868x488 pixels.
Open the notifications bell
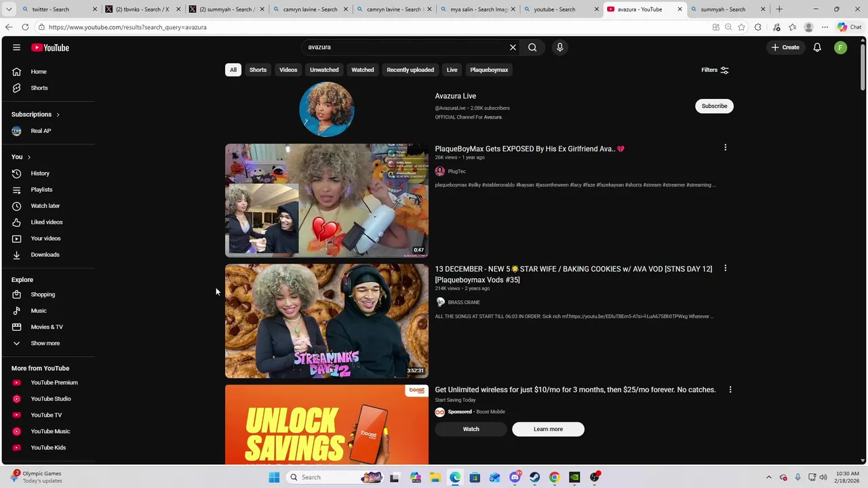click(817, 47)
